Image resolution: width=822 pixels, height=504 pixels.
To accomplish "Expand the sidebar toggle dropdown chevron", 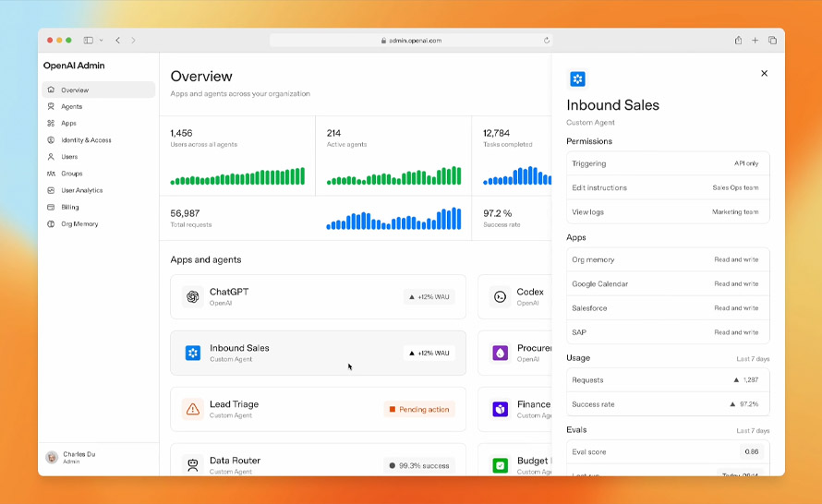I will (101, 41).
